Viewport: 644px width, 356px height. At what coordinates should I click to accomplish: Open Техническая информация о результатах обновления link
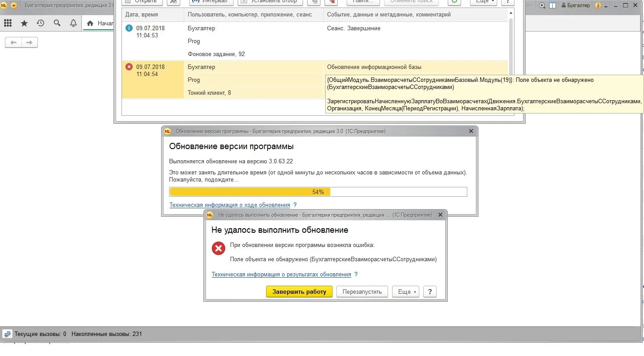[x=281, y=274]
